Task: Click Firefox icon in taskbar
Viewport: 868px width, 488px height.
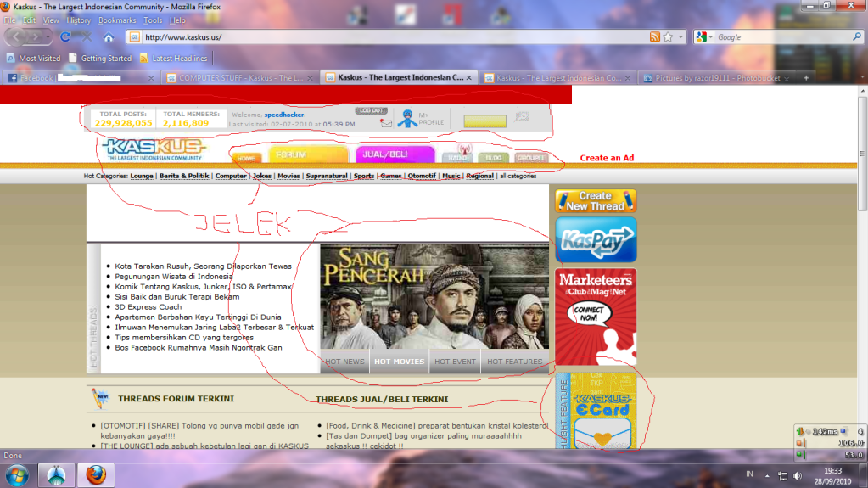Action: 96,475
